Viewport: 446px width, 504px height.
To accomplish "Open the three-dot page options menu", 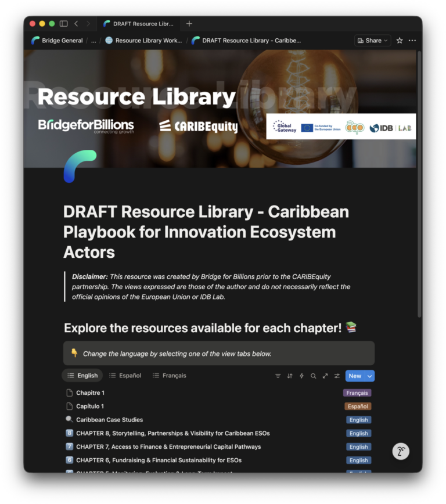I will 412,41.
